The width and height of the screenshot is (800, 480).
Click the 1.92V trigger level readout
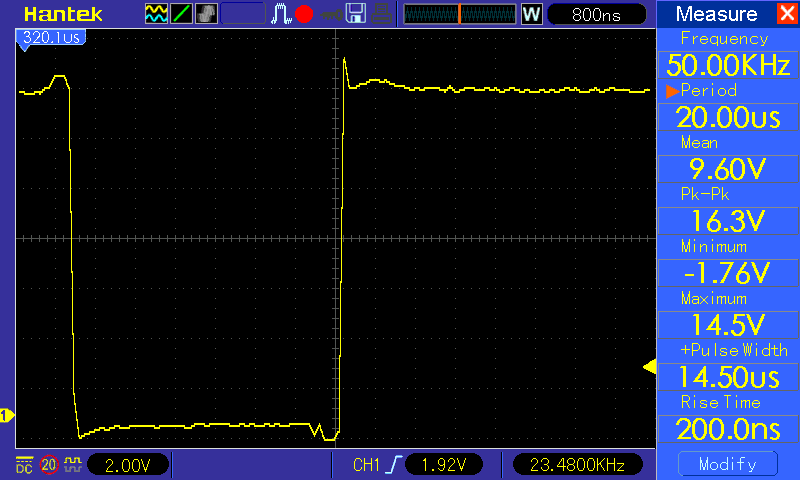click(x=444, y=465)
